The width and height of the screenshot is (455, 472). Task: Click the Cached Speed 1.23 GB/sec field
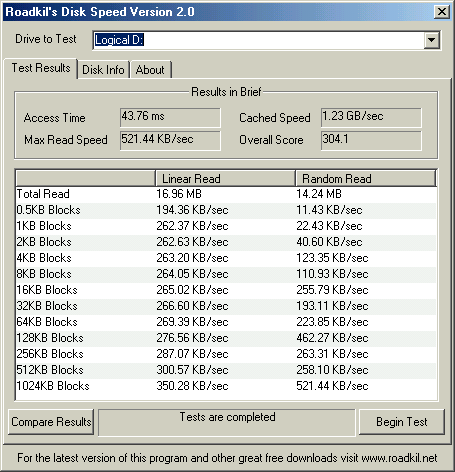click(x=371, y=117)
